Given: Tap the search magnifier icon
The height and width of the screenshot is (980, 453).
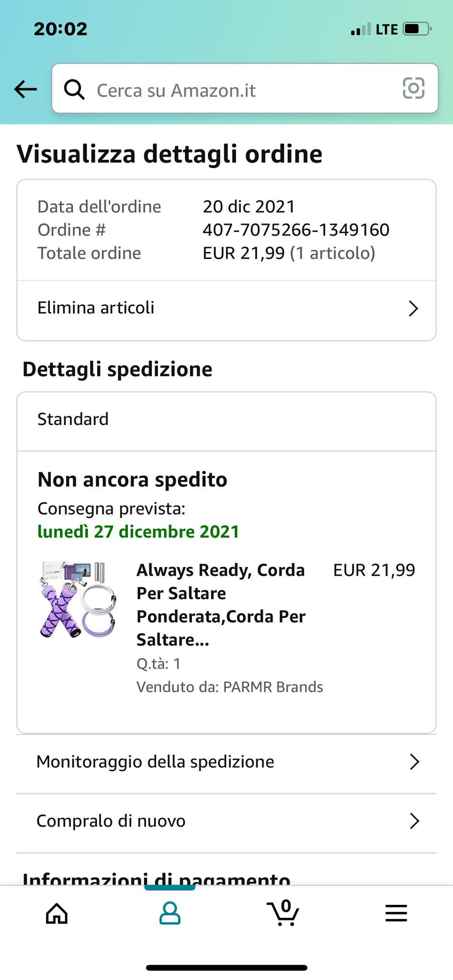Looking at the screenshot, I should point(75,89).
